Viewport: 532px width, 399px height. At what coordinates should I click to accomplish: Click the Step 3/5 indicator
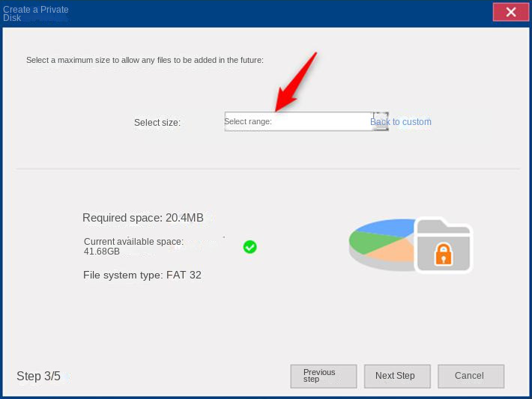[x=38, y=376]
